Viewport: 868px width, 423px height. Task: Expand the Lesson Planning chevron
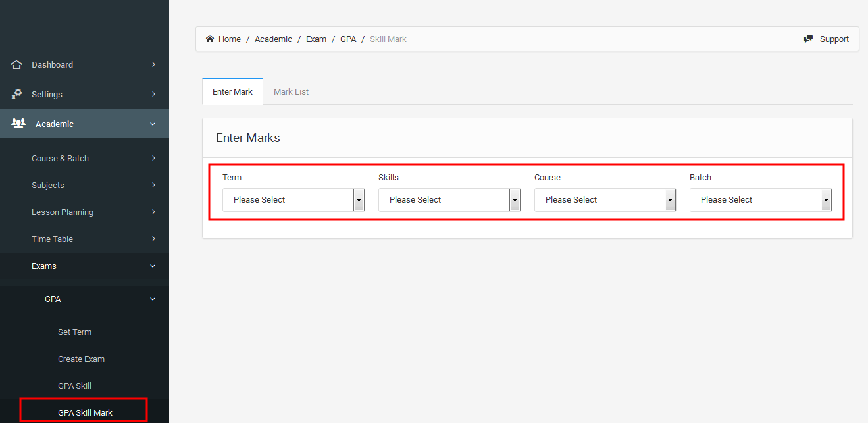click(153, 212)
